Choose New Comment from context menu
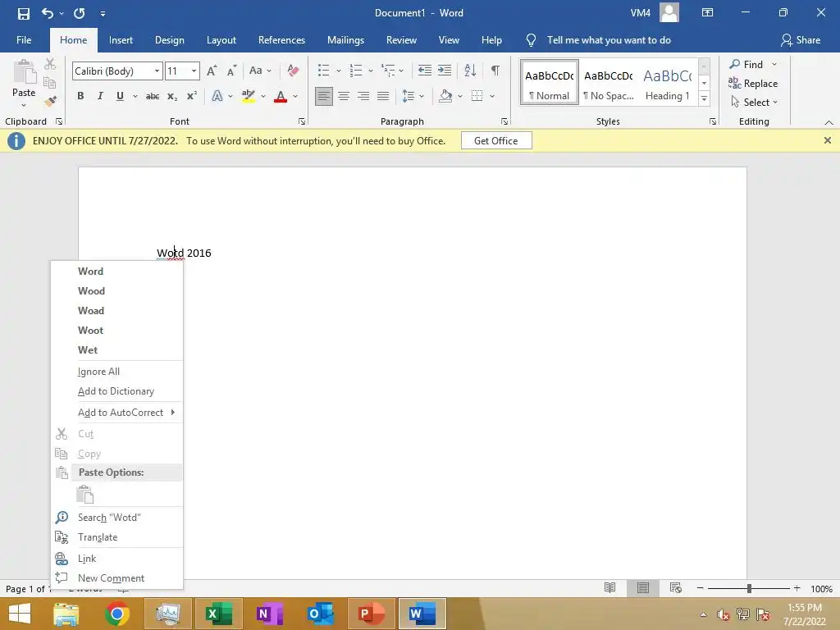The image size is (840, 630). click(116, 578)
